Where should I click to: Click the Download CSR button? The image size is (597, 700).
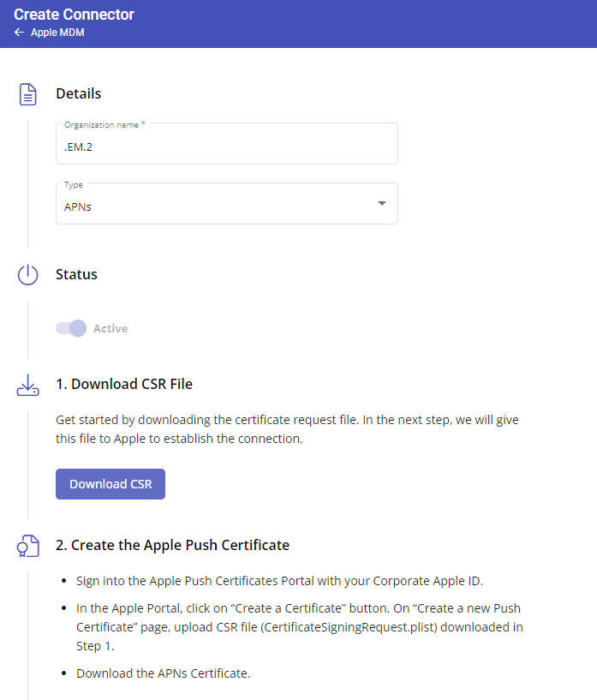pos(110,484)
